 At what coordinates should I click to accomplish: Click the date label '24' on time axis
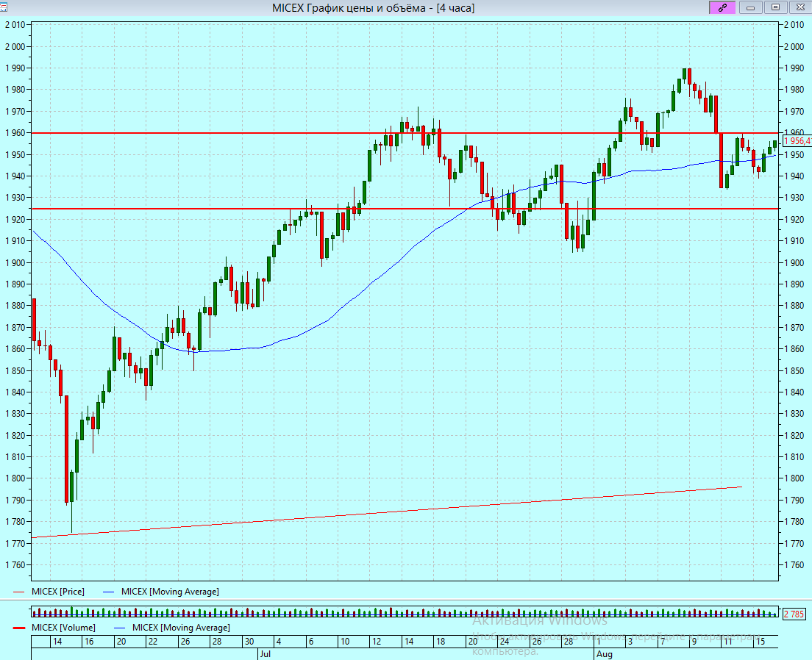(505, 642)
